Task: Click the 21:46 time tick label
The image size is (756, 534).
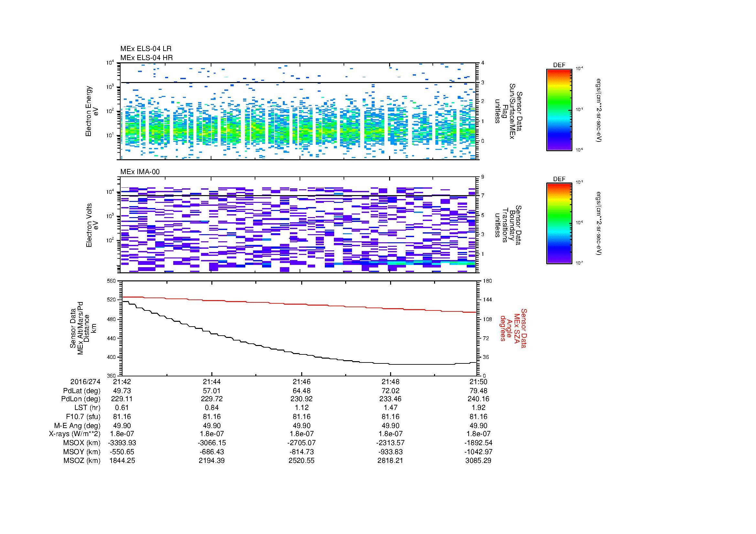Action: (x=301, y=382)
